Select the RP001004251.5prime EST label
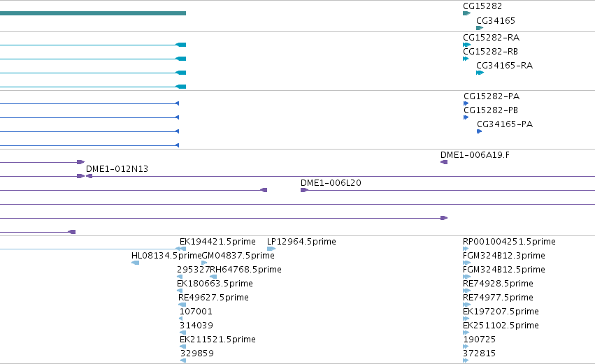 (509, 242)
